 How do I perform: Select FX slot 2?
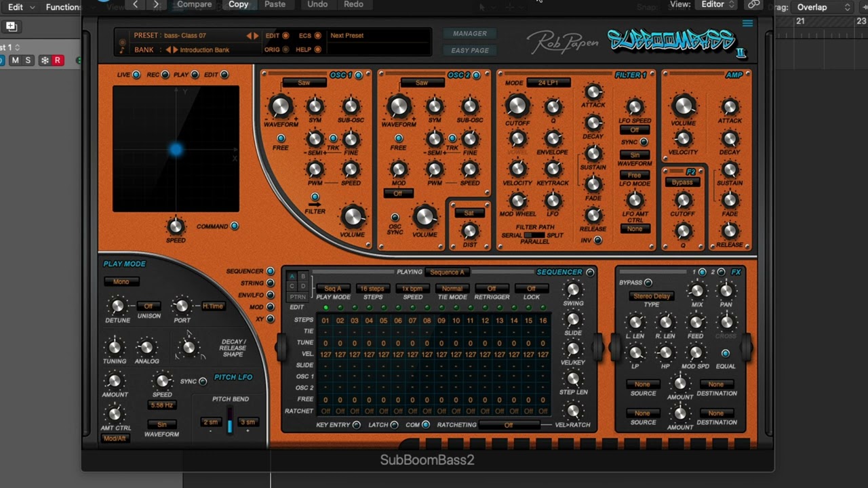[x=721, y=272]
